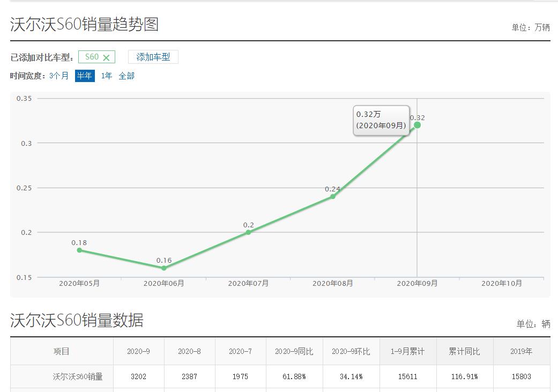
Task: Click the 116.91% cell
Action: 464,376
